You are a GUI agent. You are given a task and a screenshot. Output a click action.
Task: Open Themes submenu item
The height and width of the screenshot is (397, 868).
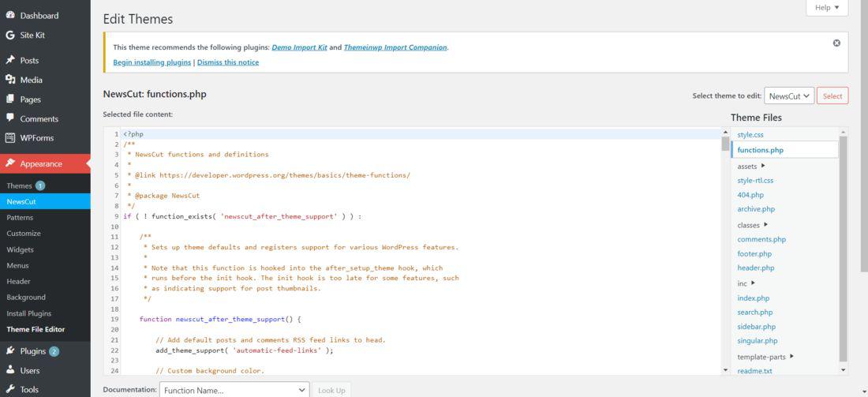20,185
